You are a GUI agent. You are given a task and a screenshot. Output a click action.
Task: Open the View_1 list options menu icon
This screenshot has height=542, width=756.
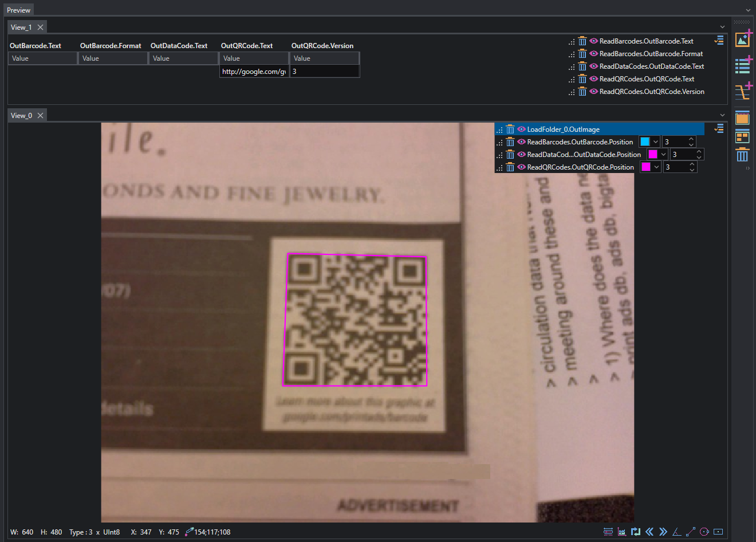point(719,41)
